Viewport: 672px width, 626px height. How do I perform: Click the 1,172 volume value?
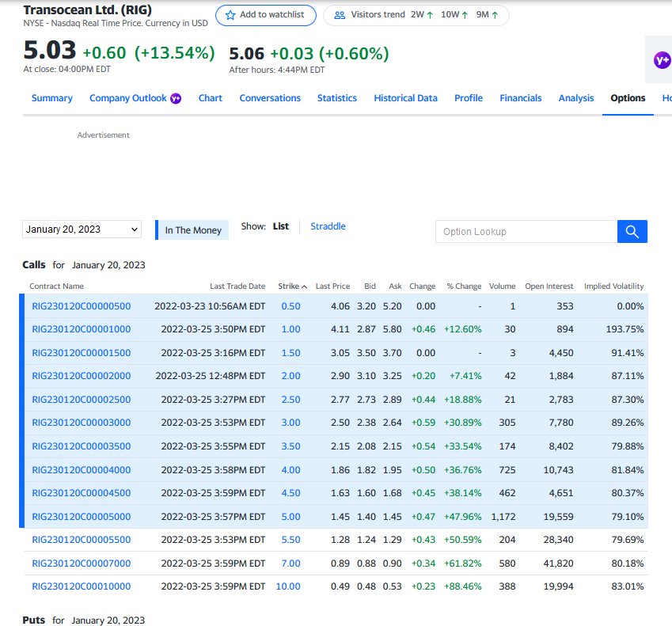(503, 517)
